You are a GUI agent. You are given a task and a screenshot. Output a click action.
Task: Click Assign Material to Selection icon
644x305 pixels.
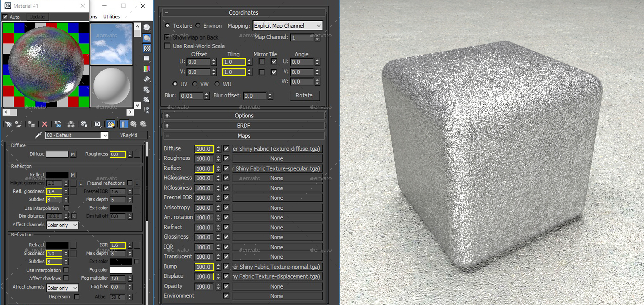click(31, 124)
